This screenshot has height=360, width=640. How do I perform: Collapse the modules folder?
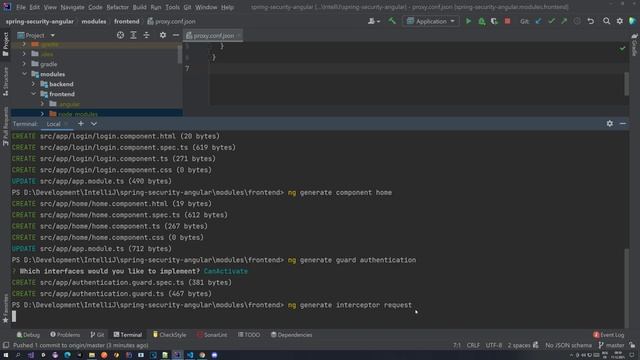point(24,74)
